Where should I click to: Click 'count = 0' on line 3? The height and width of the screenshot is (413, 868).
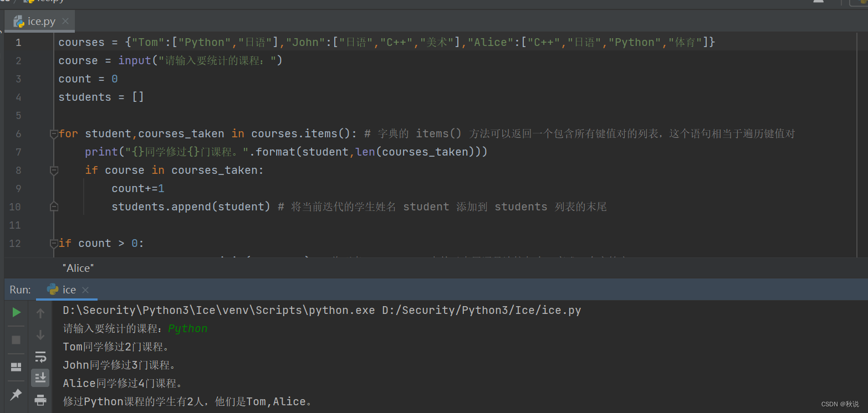(x=88, y=79)
